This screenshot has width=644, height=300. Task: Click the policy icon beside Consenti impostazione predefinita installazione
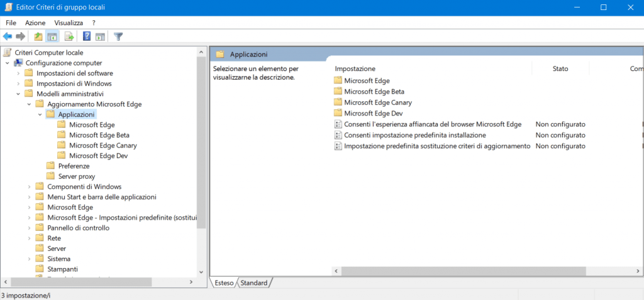click(338, 135)
